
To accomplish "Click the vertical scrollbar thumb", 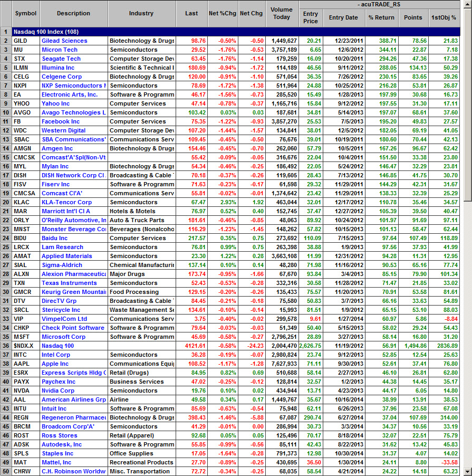I will point(467,104).
